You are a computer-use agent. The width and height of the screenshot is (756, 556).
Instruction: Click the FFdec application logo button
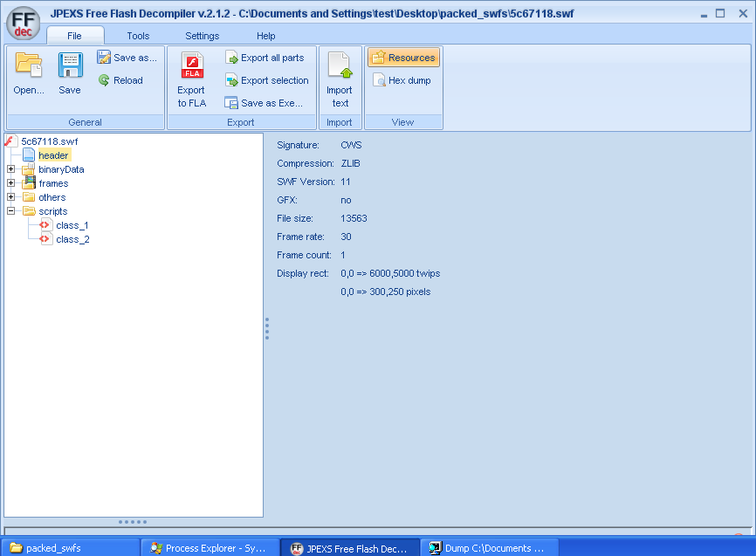[x=24, y=24]
